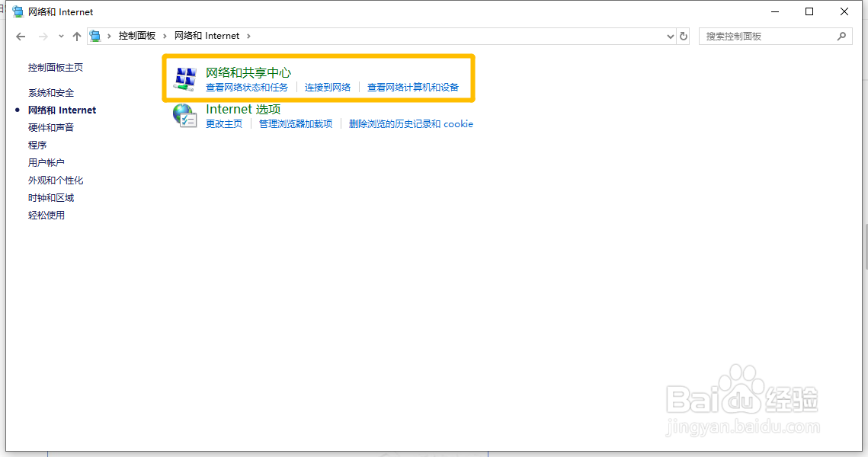Image resolution: width=868 pixels, height=457 pixels.
Task: Open address bar history dropdown
Action: coord(671,37)
